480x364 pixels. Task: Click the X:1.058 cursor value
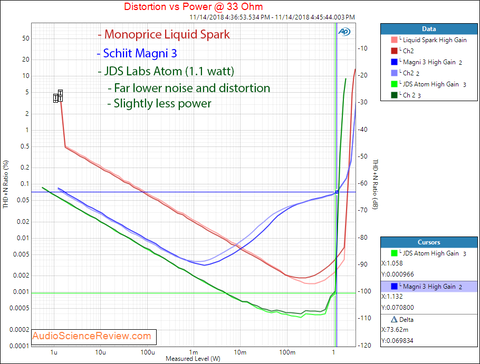pyautogui.click(x=392, y=263)
